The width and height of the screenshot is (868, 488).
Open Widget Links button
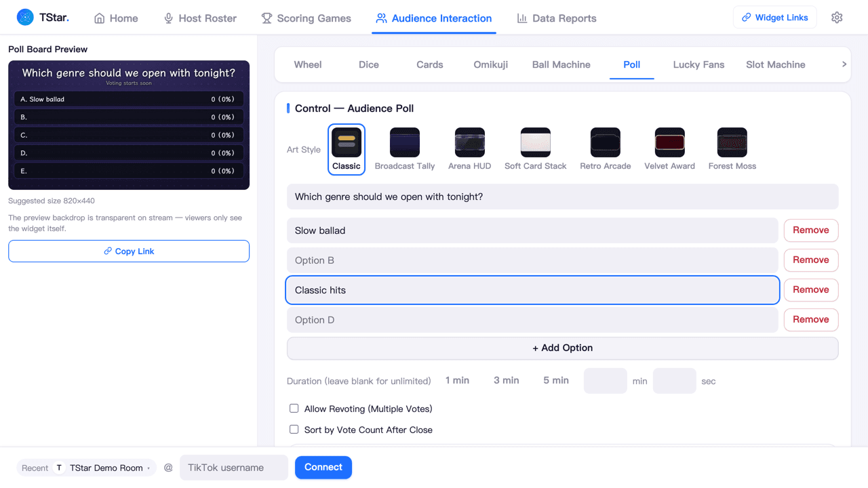pos(775,18)
